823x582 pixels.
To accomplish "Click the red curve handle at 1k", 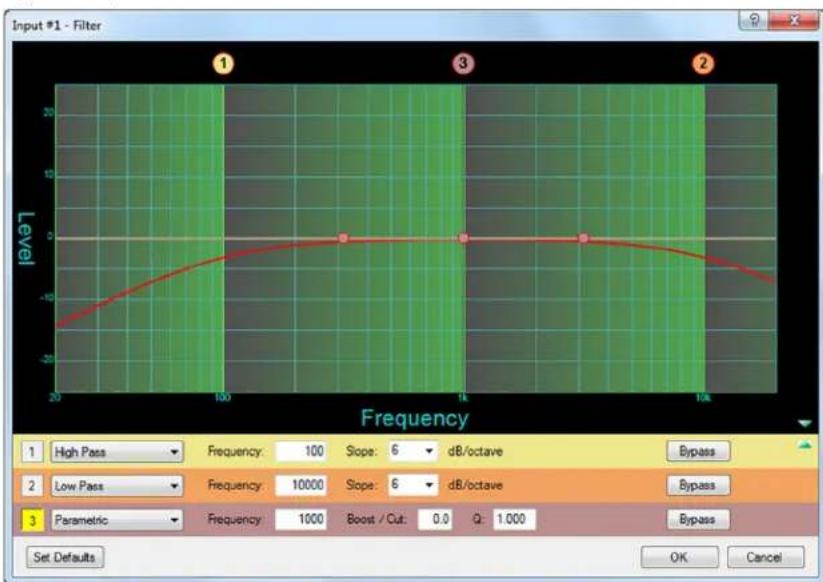I will [x=463, y=238].
